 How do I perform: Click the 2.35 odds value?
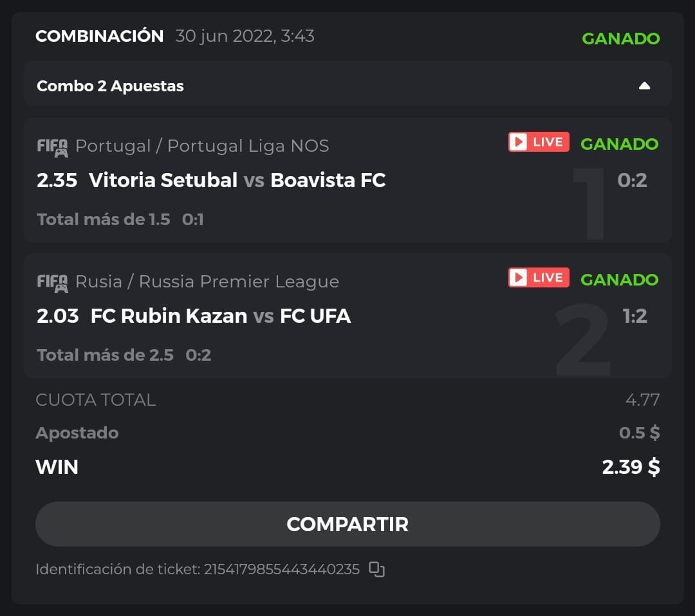click(x=57, y=180)
